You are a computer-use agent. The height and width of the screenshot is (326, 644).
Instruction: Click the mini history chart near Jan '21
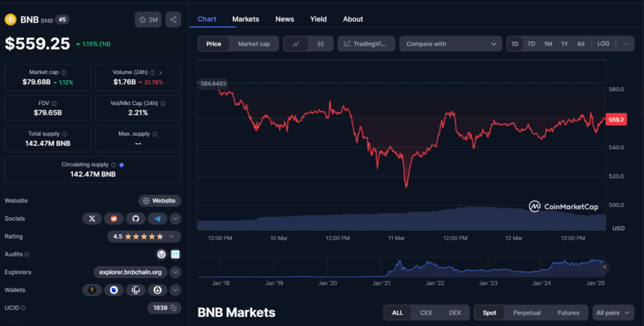click(381, 268)
